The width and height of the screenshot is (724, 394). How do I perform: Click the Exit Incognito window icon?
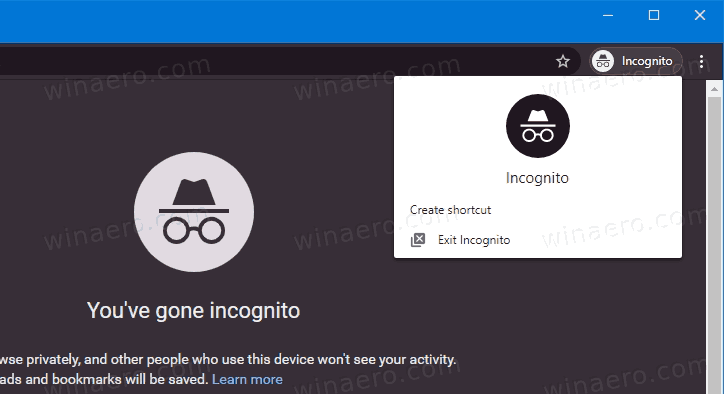click(x=418, y=240)
